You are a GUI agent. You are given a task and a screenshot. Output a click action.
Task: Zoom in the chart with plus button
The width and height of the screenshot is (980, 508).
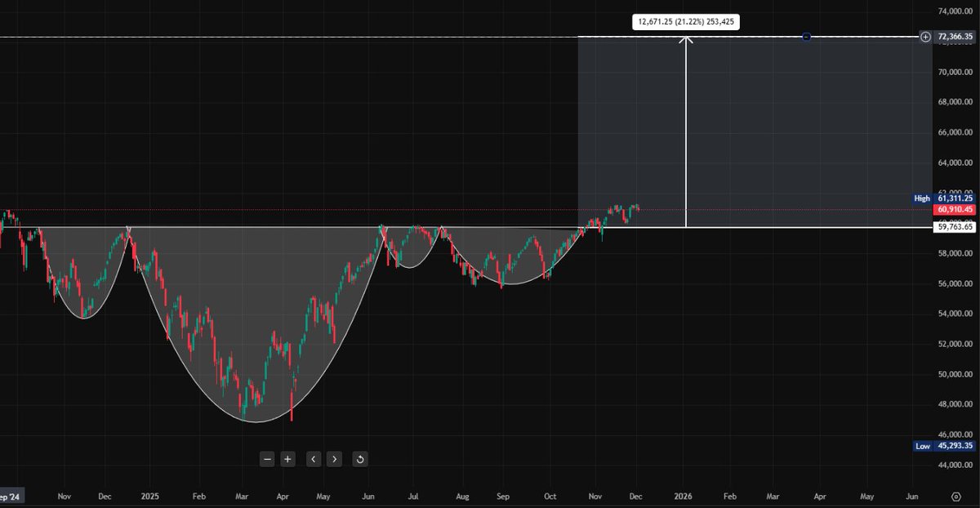click(287, 459)
